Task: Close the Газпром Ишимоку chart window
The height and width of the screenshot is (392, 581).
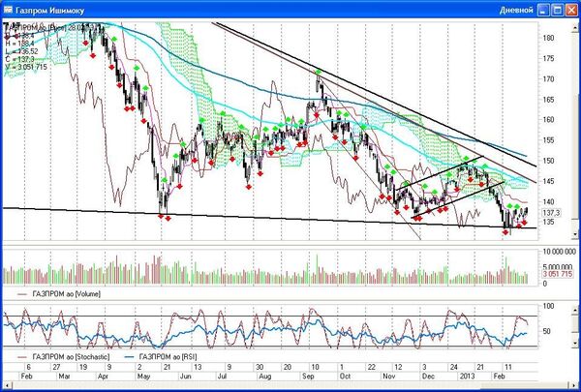Action: (x=569, y=9)
